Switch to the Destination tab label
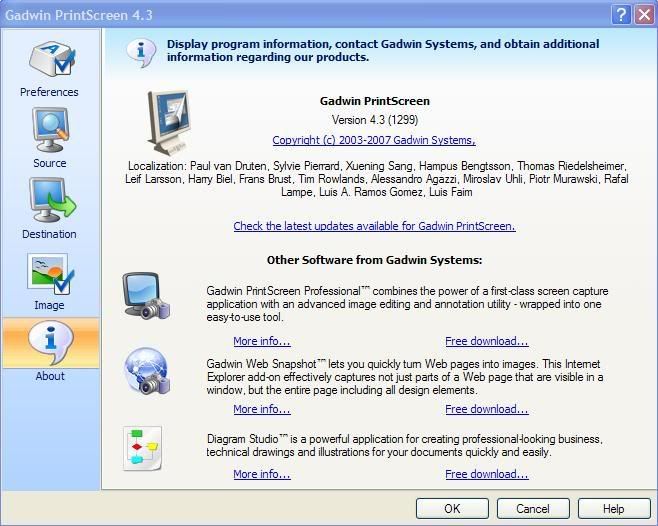Screen dimensions: 658x526 [49, 234]
